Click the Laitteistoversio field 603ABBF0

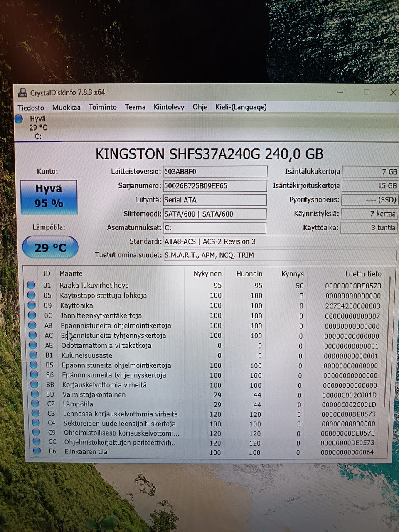click(x=215, y=172)
